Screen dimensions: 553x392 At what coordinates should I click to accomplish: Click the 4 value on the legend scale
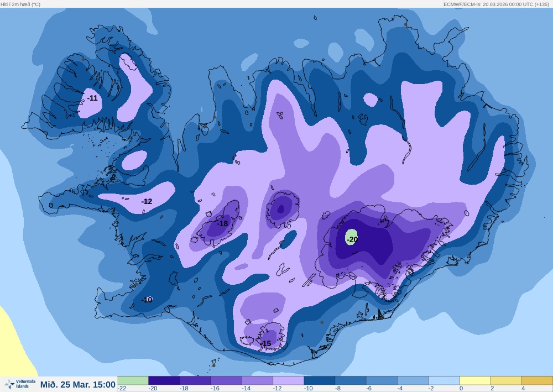[x=523, y=389]
